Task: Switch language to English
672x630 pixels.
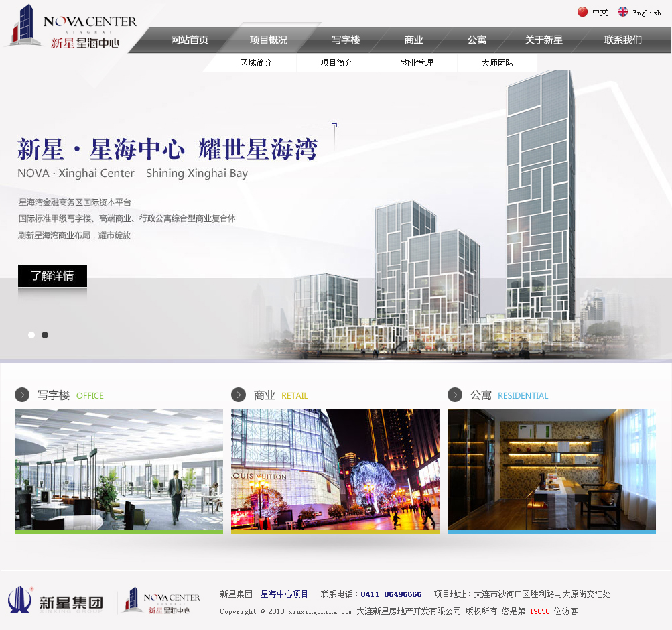Action: tap(647, 13)
